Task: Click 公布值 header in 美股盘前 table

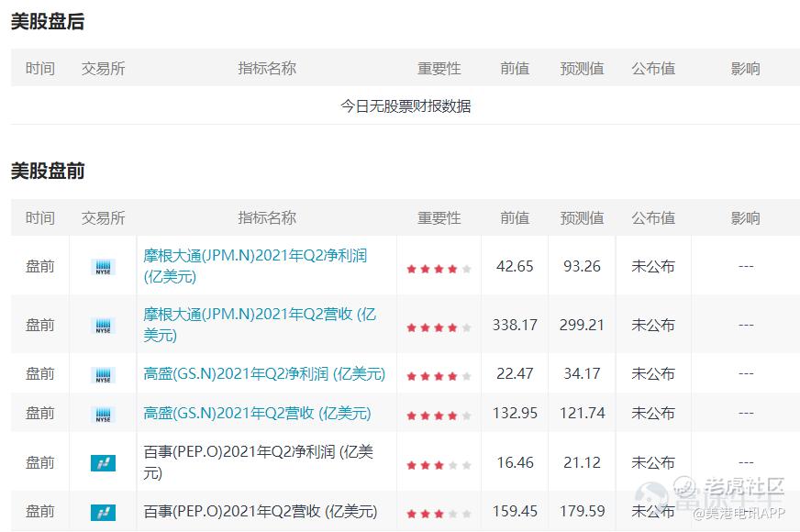Action: point(653,217)
